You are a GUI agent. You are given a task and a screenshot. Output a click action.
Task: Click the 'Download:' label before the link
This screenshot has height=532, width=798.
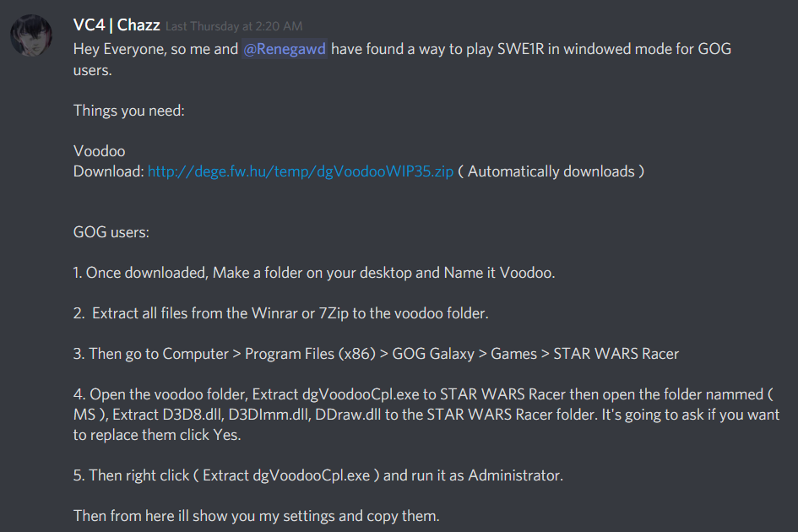[x=108, y=171]
